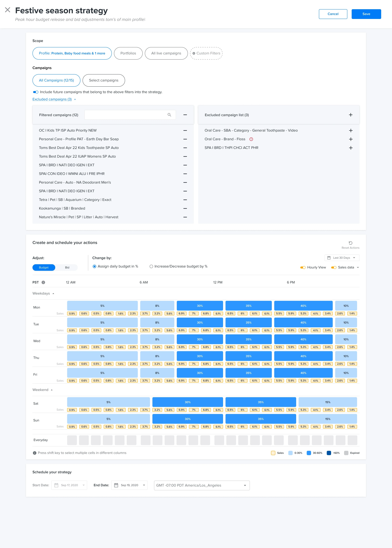Switch adjust mode to Bid
392x548 pixels.
(67, 268)
